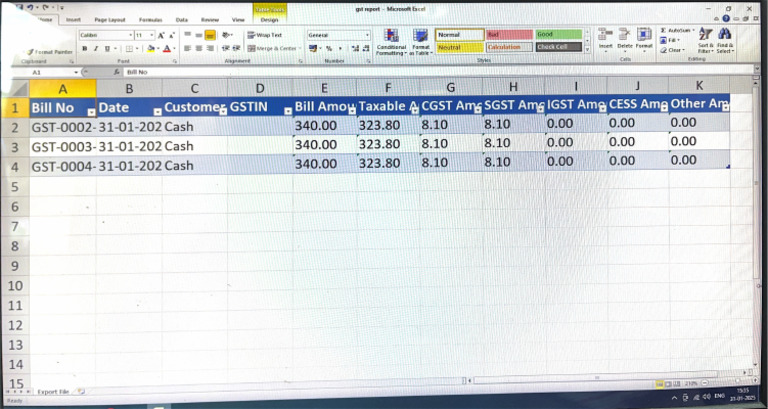
Task: Align text to the right
Action: click(x=210, y=48)
